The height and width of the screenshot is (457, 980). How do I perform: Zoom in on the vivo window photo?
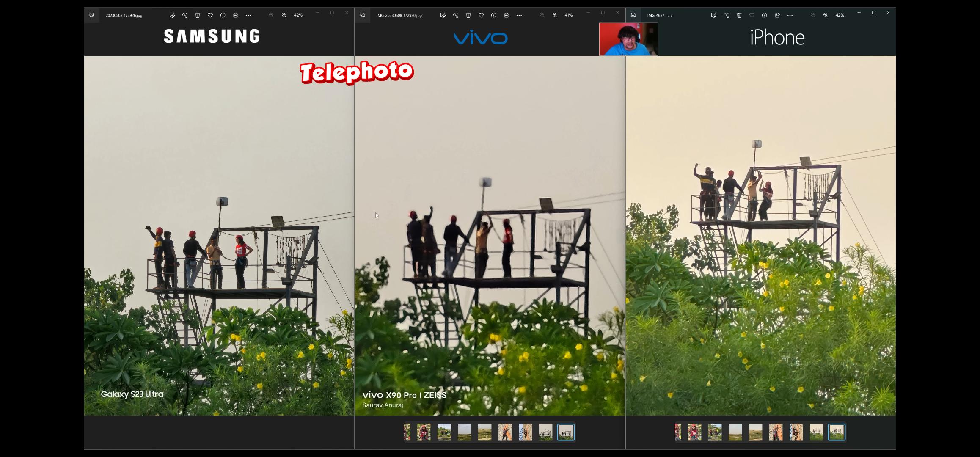(555, 15)
